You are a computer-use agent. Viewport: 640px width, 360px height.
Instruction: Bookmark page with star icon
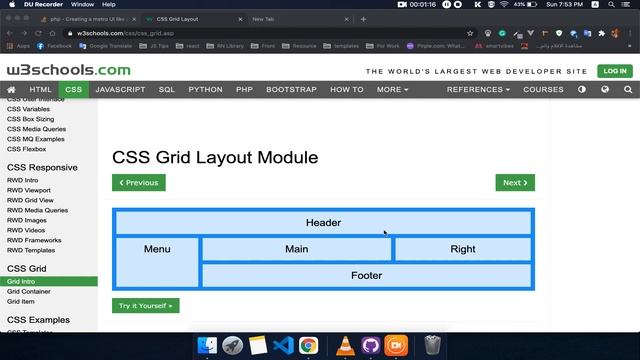pos(470,33)
